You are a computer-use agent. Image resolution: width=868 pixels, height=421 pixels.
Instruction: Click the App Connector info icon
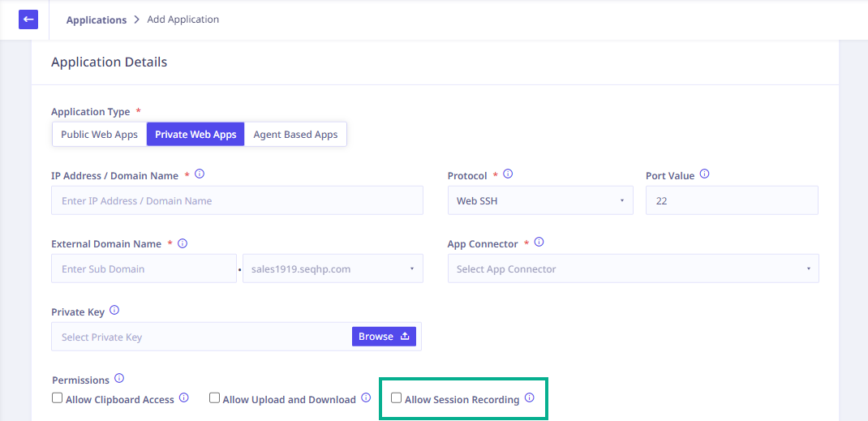click(x=539, y=243)
